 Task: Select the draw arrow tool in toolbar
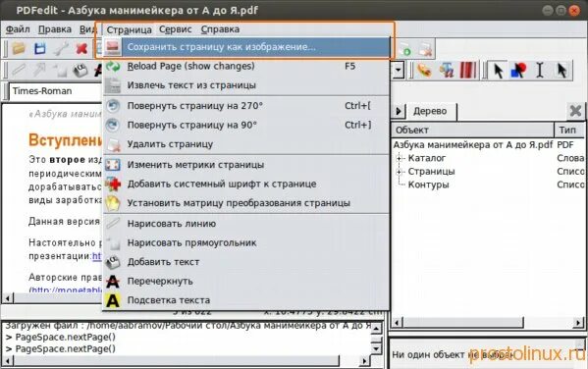click(x=39, y=70)
